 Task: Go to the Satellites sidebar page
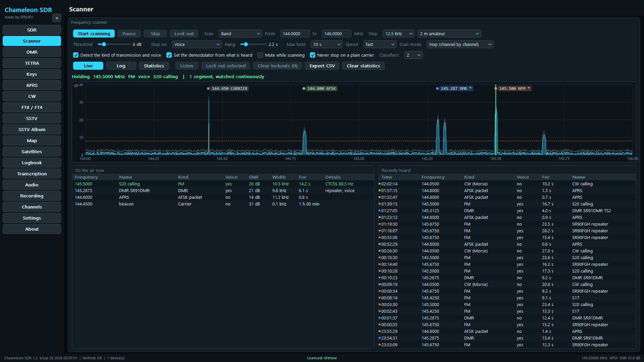[x=32, y=152]
